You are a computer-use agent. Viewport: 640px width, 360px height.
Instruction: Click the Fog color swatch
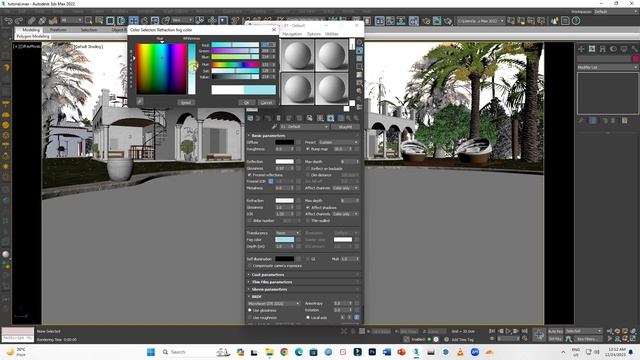[x=284, y=240]
